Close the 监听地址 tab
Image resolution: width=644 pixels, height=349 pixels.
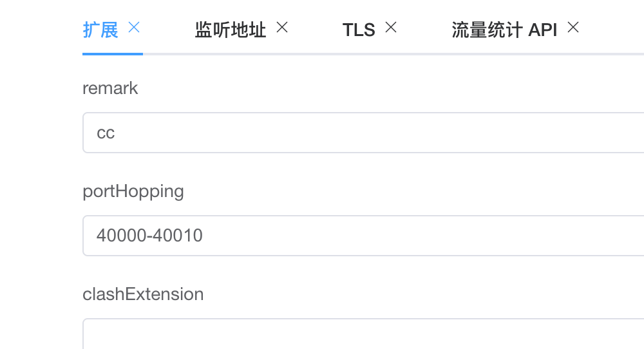click(x=282, y=28)
